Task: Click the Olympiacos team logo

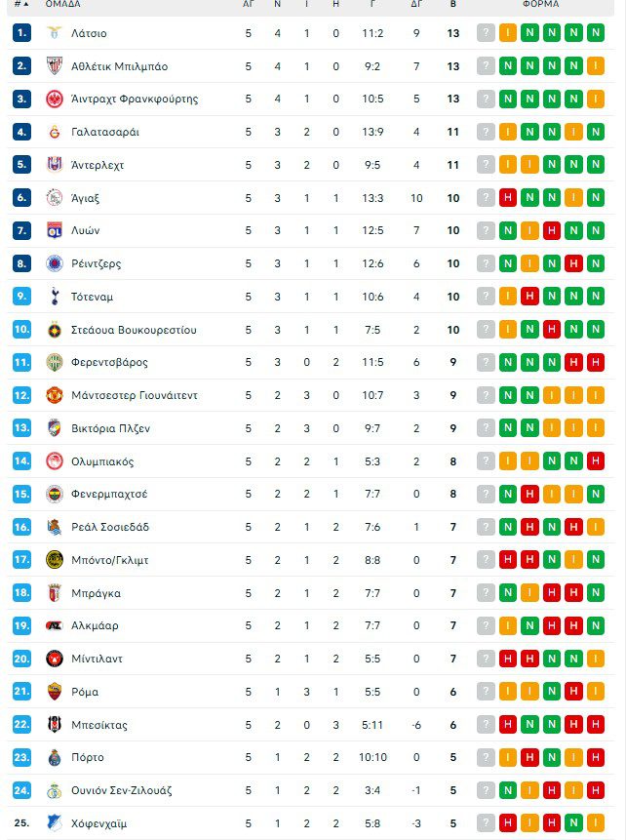Action: pos(54,461)
